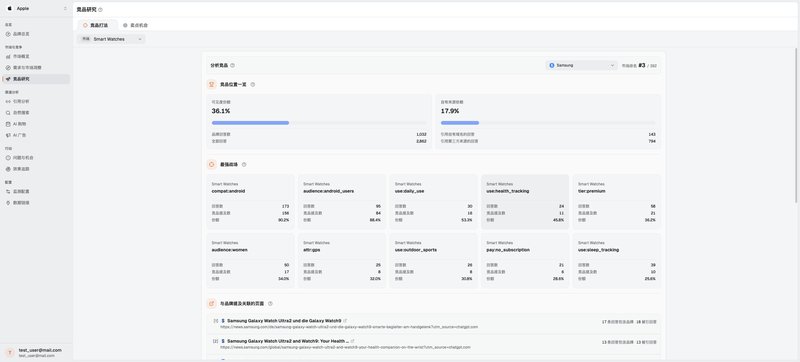Image resolution: width=800 pixels, height=362 pixels.
Task: Open the sidebar item with link-arrows icon
Action: [36, 101]
